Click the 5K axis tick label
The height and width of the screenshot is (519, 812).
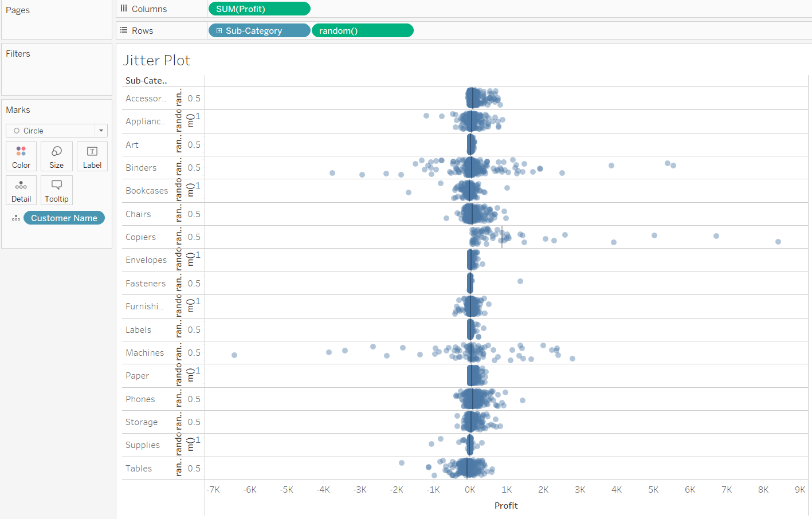pyautogui.click(x=653, y=490)
